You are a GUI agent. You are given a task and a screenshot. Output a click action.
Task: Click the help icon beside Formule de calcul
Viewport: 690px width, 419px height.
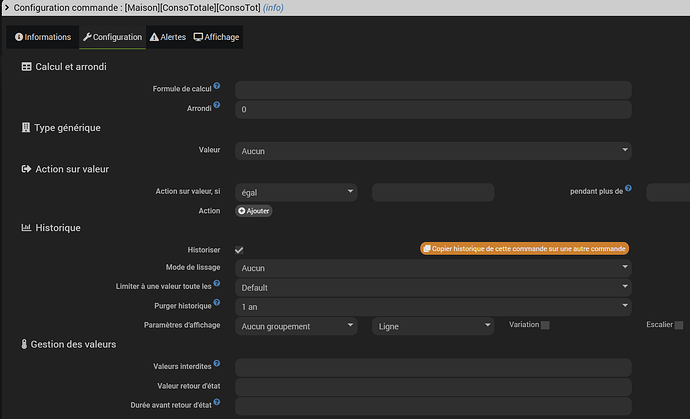pyautogui.click(x=217, y=87)
